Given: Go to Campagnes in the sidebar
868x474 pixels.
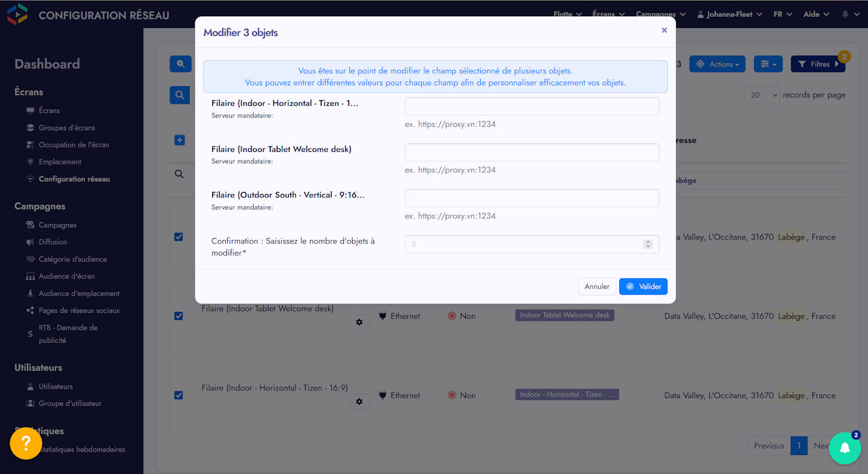Looking at the screenshot, I should pos(58,225).
